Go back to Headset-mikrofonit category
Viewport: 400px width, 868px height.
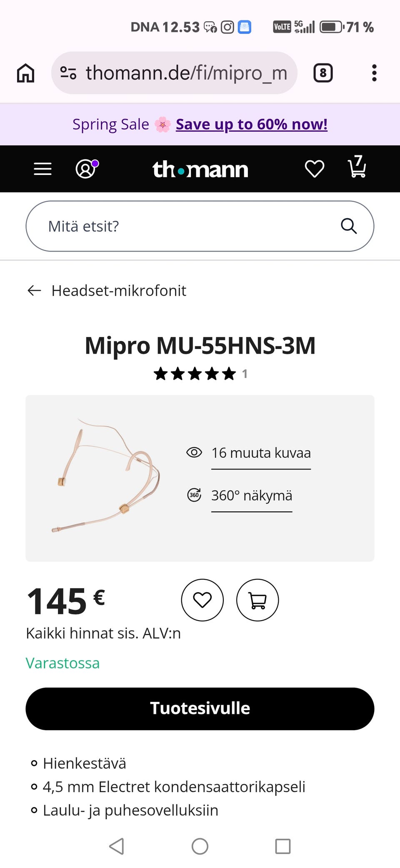pyautogui.click(x=107, y=291)
